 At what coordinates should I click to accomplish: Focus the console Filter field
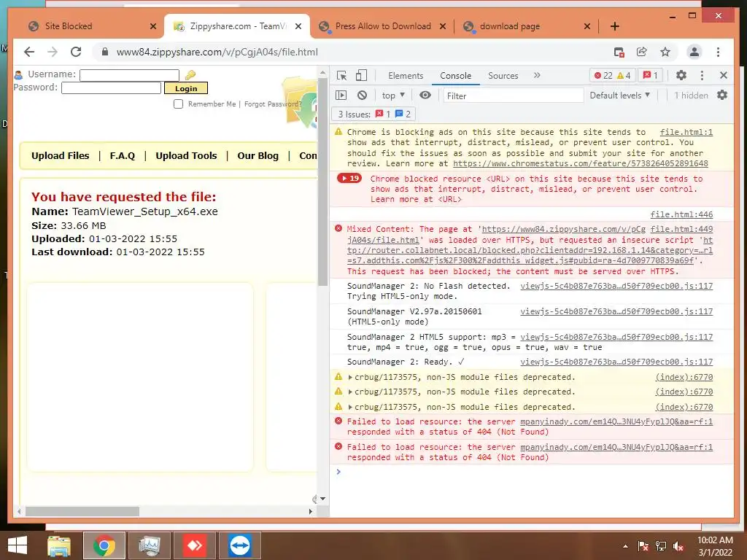pyautogui.click(x=514, y=96)
